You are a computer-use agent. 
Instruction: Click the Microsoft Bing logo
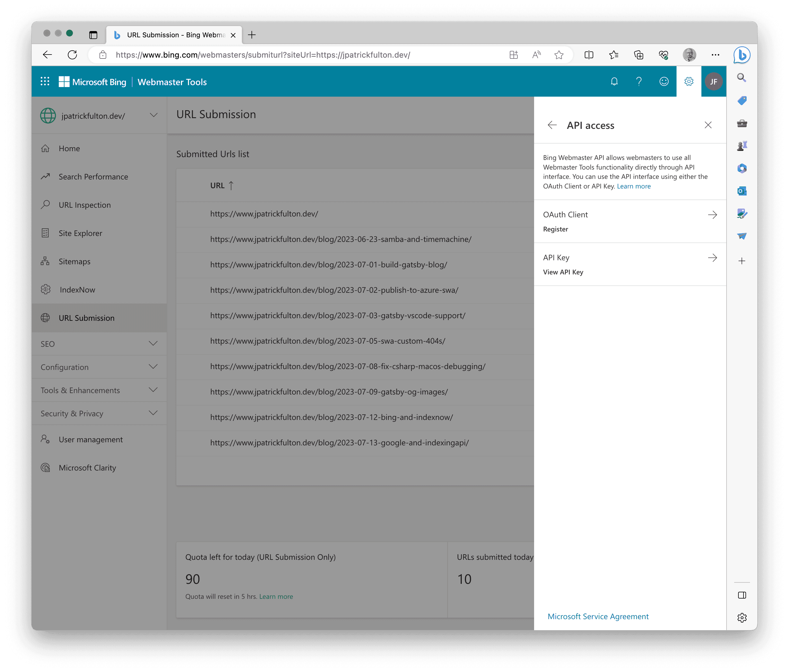[x=92, y=82]
